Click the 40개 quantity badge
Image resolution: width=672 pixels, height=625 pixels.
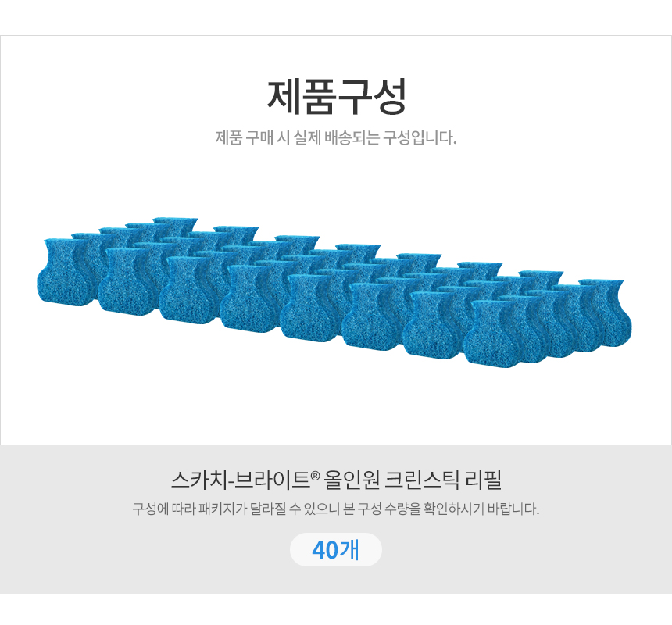click(336, 549)
